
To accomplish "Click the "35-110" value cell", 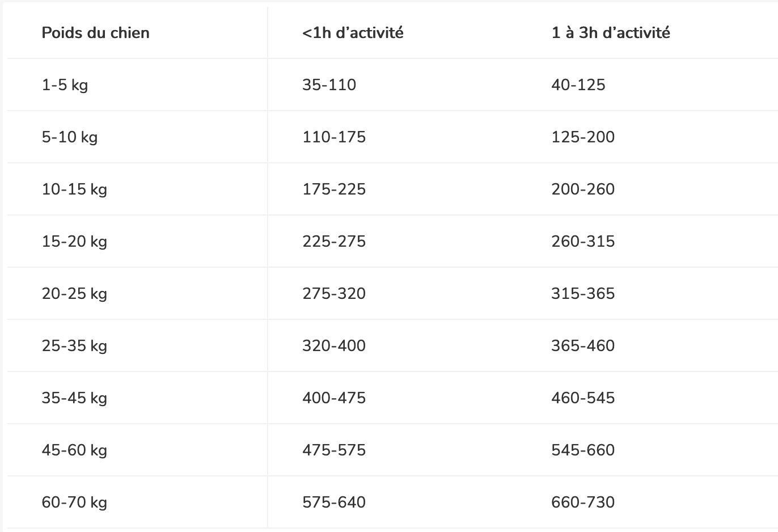I will [329, 85].
